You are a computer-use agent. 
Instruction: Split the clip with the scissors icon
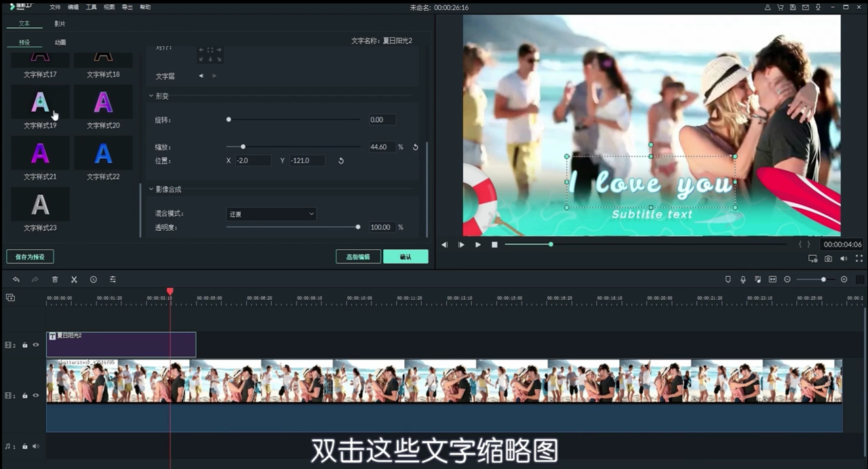[74, 279]
